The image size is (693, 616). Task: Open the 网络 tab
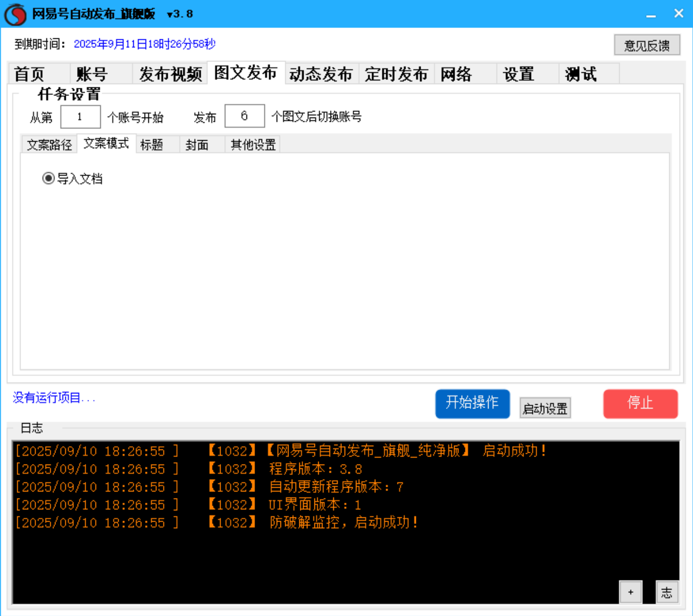click(457, 74)
